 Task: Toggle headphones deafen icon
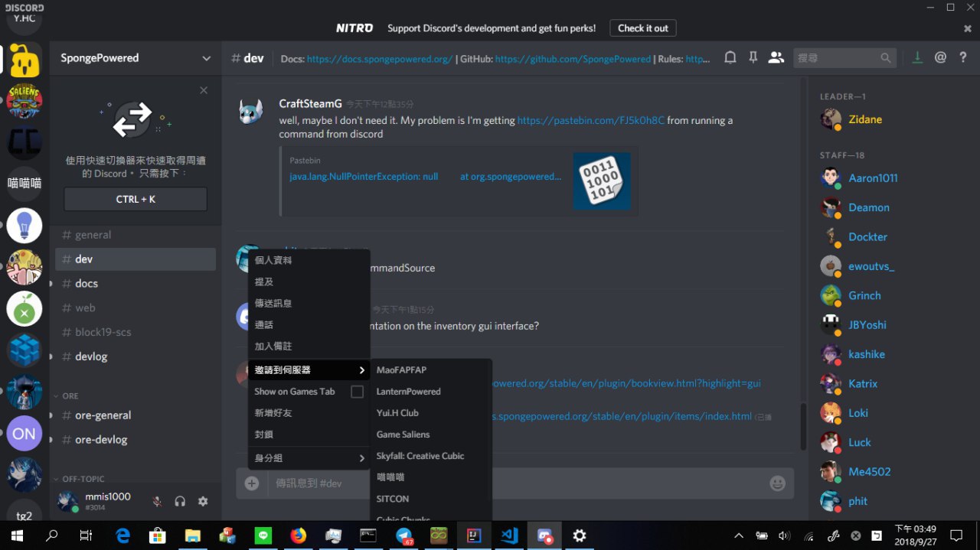[x=180, y=502]
